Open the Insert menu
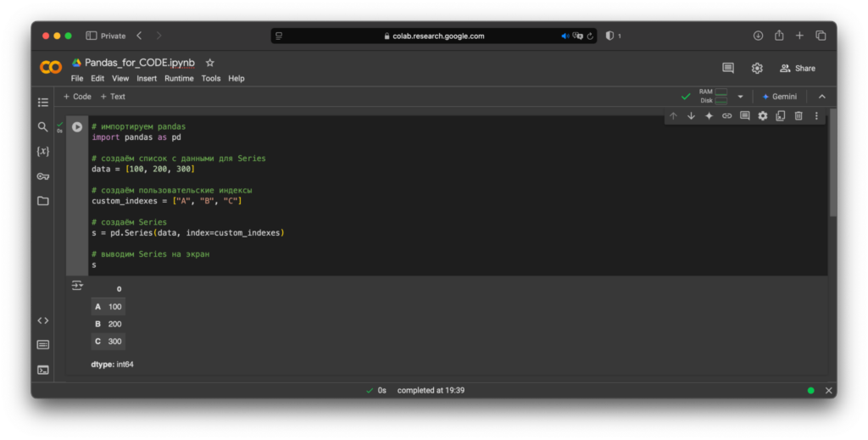This screenshot has height=440, width=868. (x=147, y=78)
